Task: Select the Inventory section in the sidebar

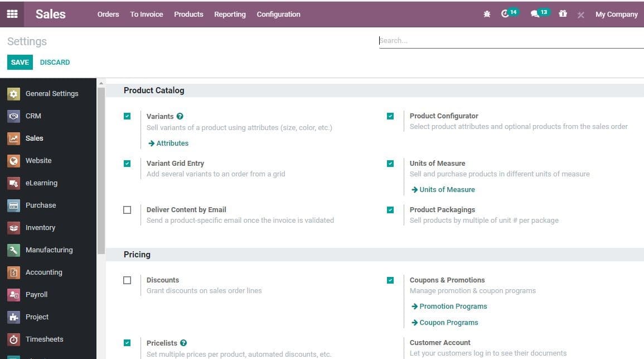Action: [40, 227]
